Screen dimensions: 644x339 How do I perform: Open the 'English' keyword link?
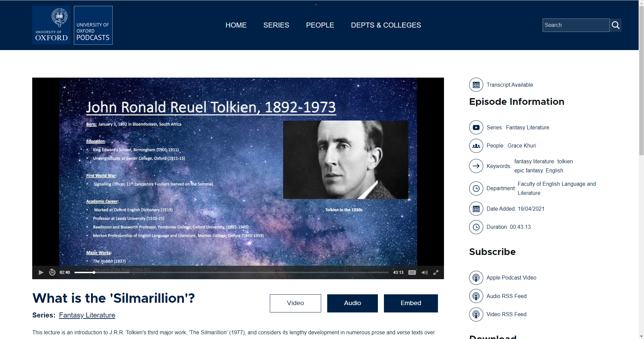[x=554, y=170]
